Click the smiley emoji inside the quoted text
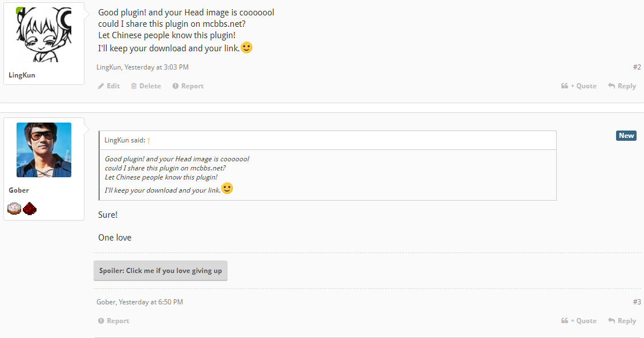Screen dimensions: 644x338 [227, 189]
